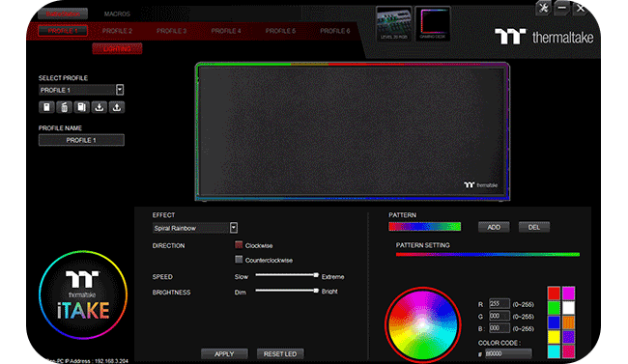Switch to BattleStation tab
Screen dimensions: 628x364
pyautogui.click(x=63, y=14)
